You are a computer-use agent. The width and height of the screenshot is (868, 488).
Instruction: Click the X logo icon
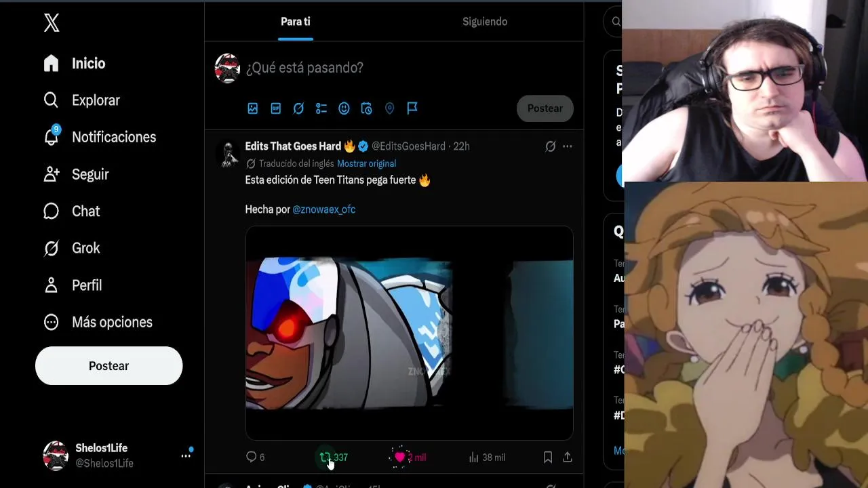pos(52,23)
